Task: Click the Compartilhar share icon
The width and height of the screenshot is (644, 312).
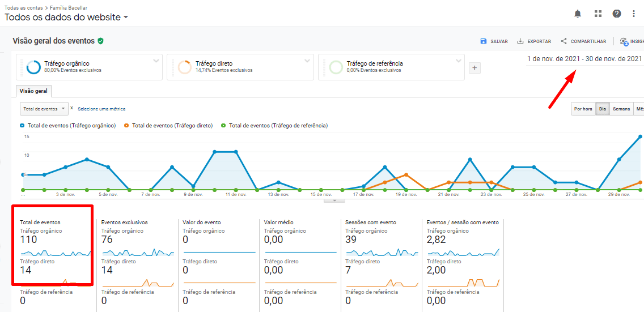Action: tap(563, 41)
